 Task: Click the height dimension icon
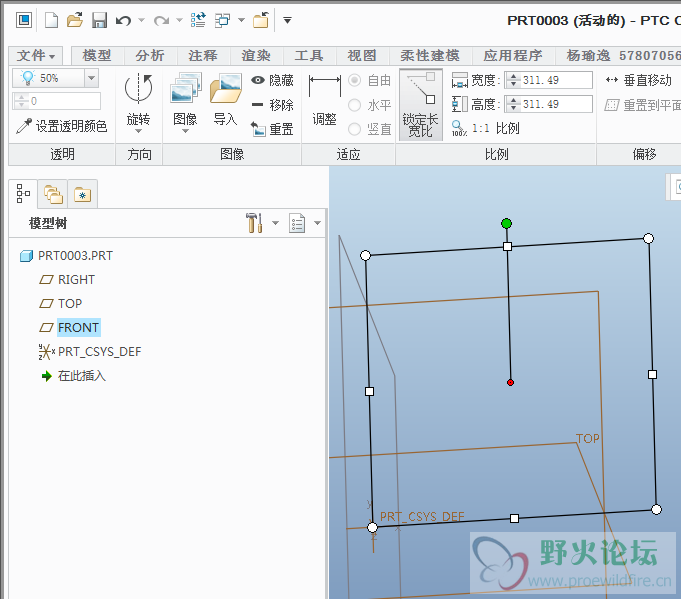click(x=460, y=104)
